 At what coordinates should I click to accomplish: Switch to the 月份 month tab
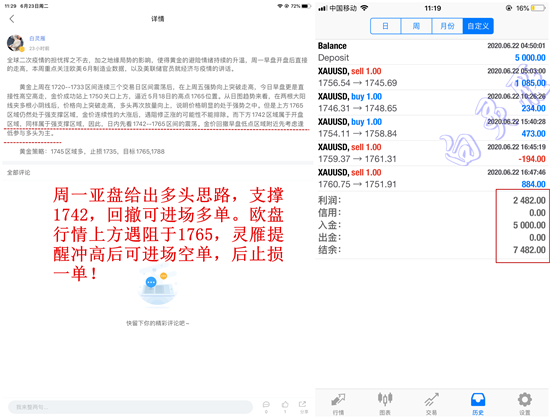coord(447,26)
